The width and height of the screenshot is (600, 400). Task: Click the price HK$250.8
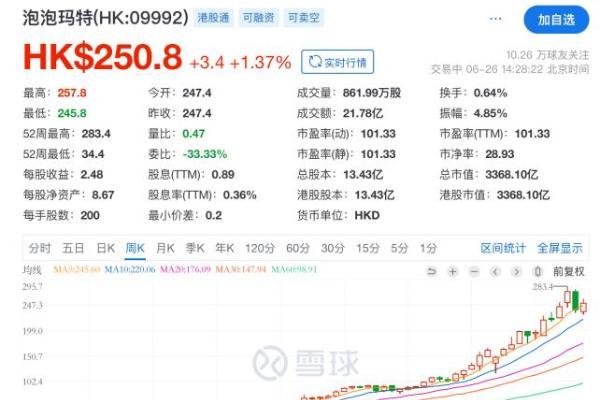(x=102, y=57)
